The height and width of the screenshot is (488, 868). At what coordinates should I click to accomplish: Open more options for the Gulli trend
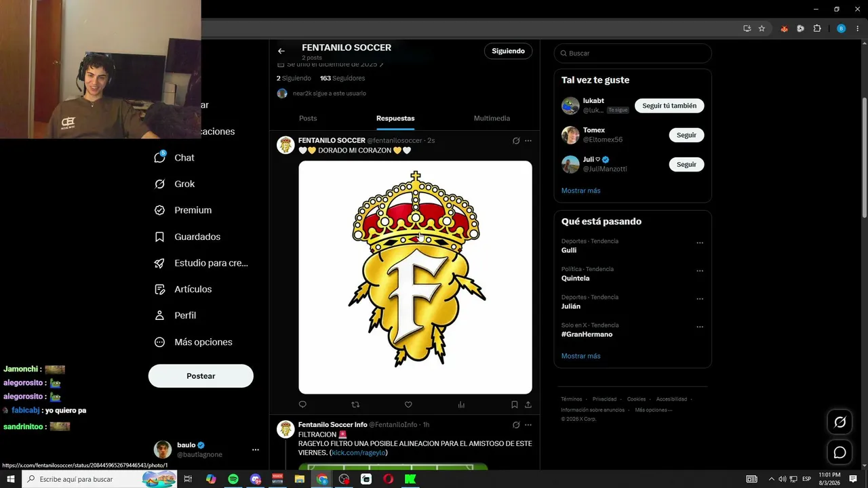point(700,243)
